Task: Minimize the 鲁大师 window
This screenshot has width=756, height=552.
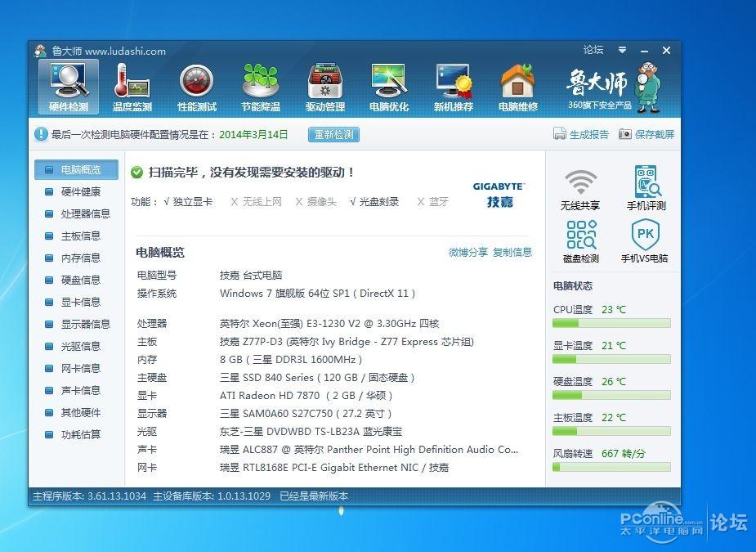Action: click(x=645, y=50)
